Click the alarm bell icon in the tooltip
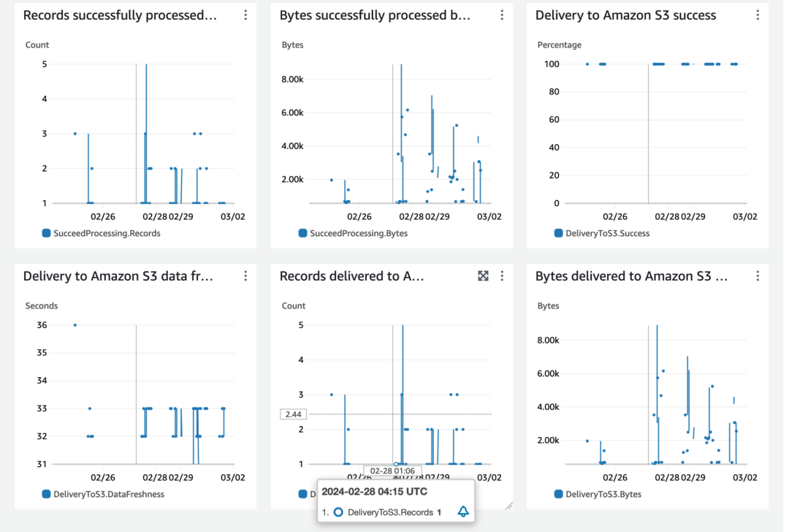789x532 pixels. [464, 512]
